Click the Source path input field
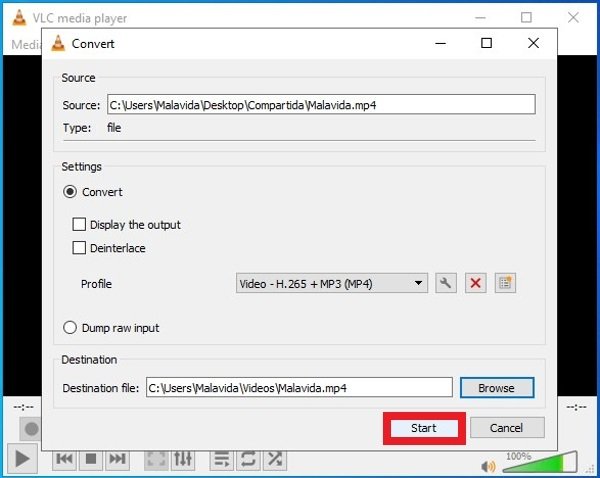 tap(321, 104)
